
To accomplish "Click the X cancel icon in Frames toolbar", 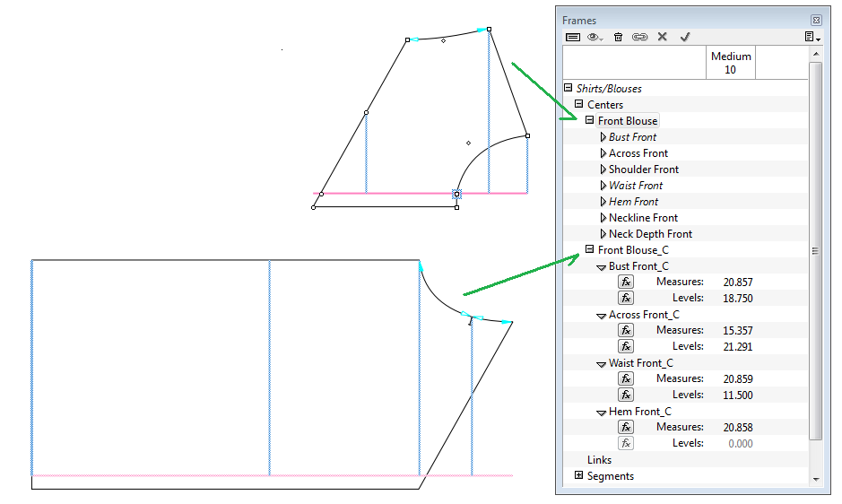I will point(663,37).
